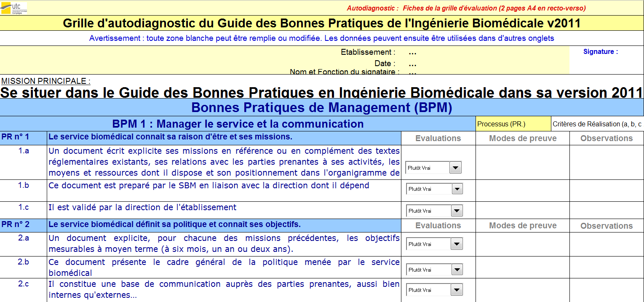Click the '2.a' criterion label
The image size is (644, 302).
(x=24, y=238)
